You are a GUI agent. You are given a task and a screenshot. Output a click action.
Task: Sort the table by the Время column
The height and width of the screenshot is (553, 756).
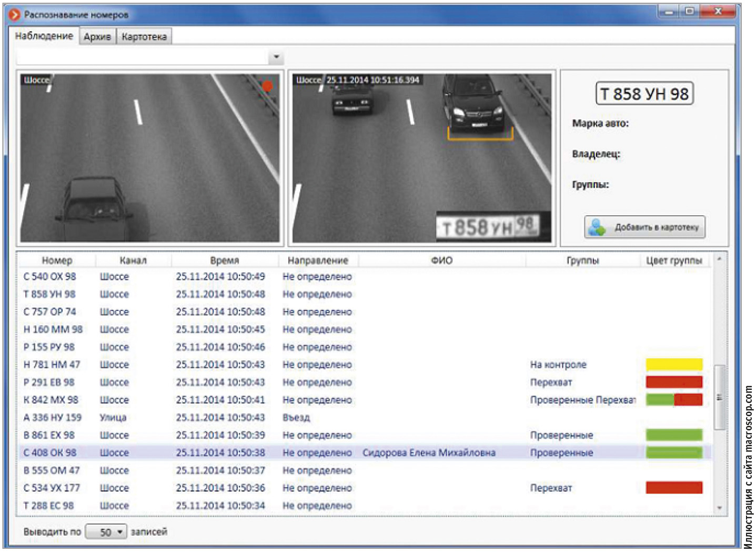coord(225,260)
